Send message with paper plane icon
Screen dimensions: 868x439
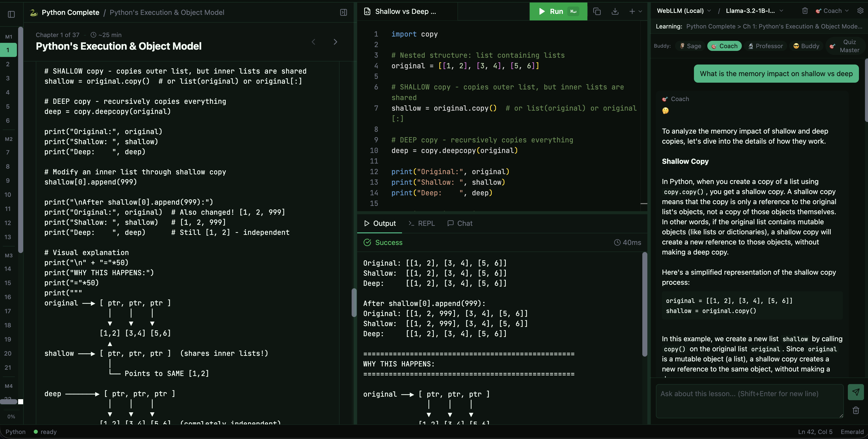click(x=856, y=392)
